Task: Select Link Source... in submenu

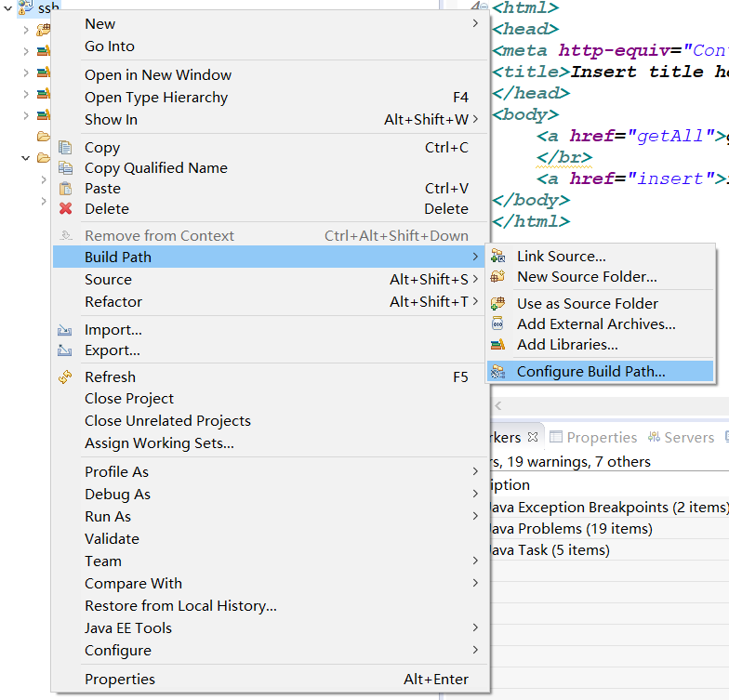Action: (x=601, y=257)
